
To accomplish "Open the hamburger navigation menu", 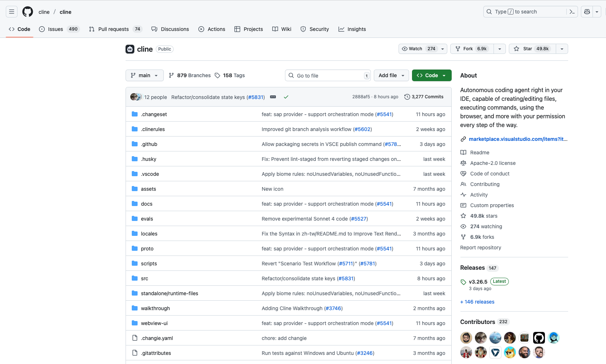I will tap(12, 12).
